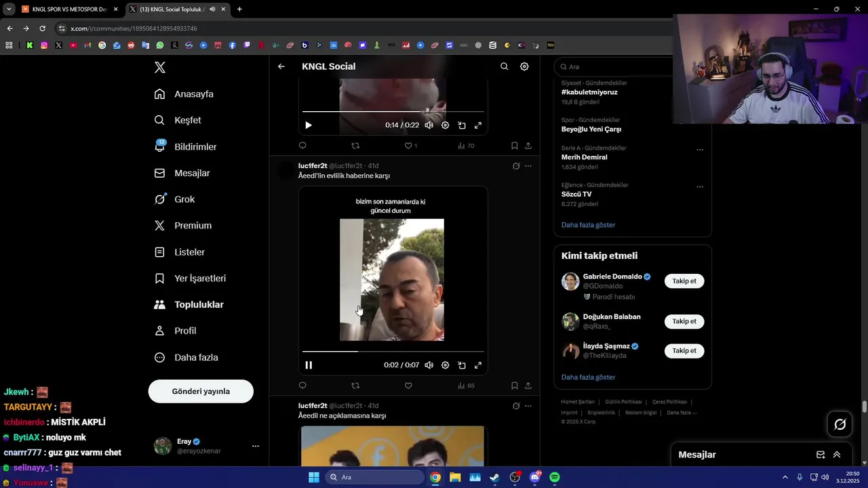Open Keşfet in sidebar
This screenshot has height=488, width=868.
(x=178, y=120)
